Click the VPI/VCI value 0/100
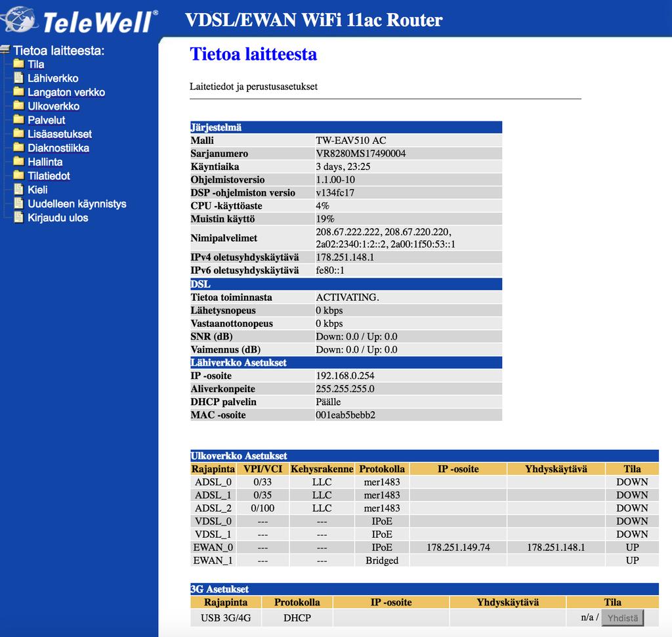Viewport: 672px width, 637px height. [x=262, y=508]
